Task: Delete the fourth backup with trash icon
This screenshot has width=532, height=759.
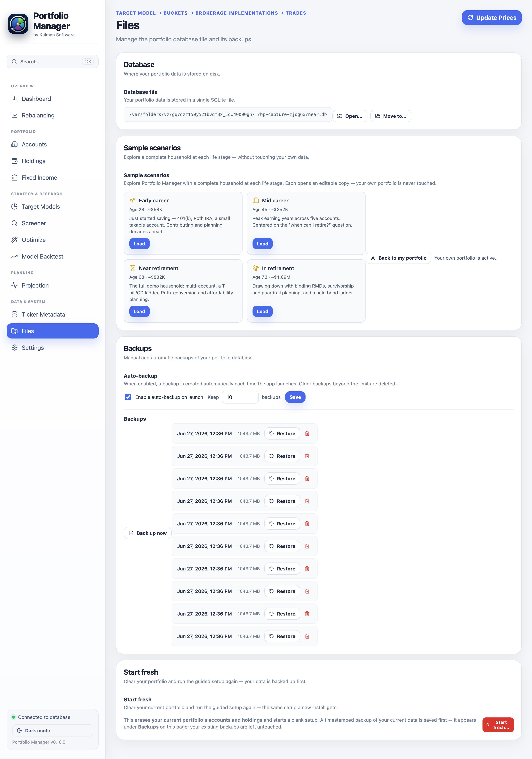Action: [x=307, y=501]
